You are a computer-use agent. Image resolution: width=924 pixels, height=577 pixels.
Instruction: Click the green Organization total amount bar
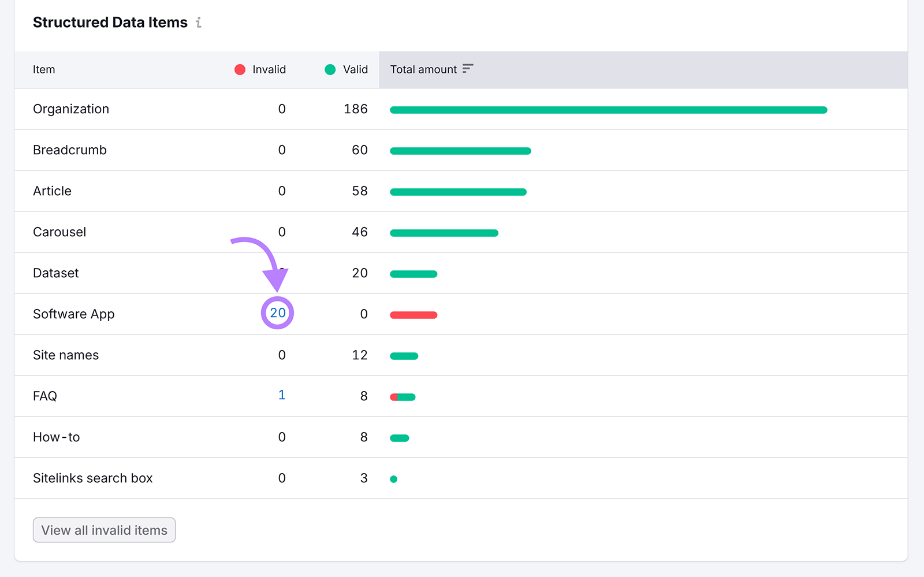[609, 109]
